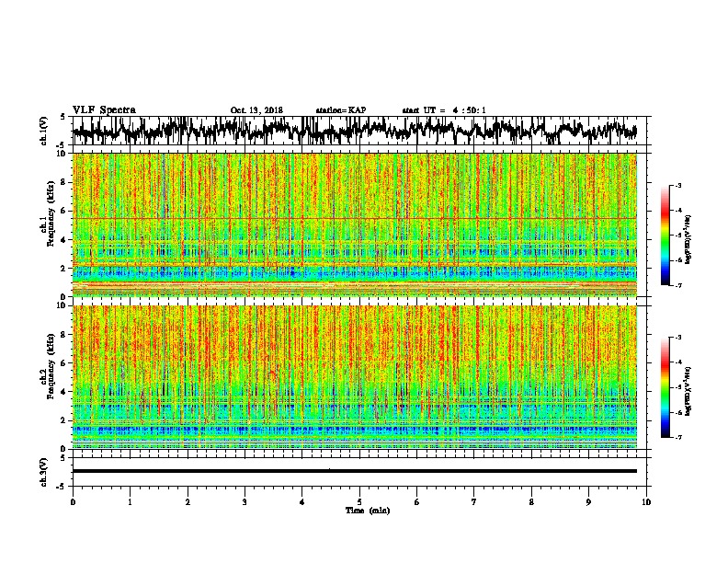Click the "station=KAP" header label
This screenshot has height=563, width=728.
tap(341, 110)
